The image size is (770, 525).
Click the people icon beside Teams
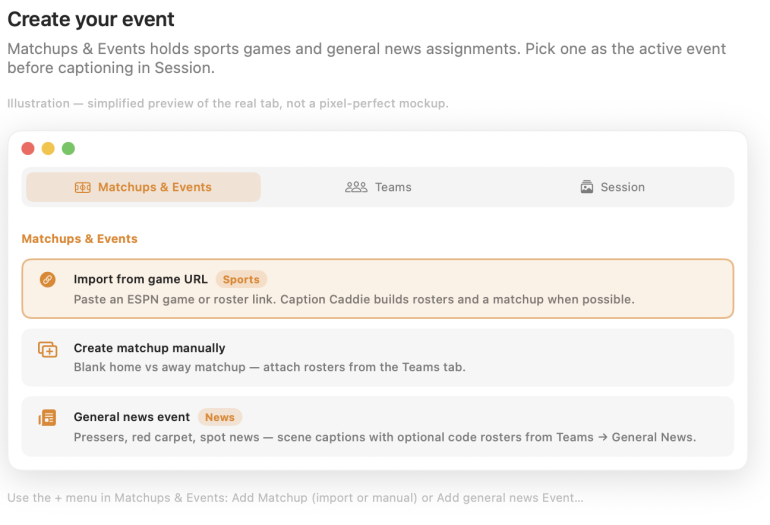[356, 187]
